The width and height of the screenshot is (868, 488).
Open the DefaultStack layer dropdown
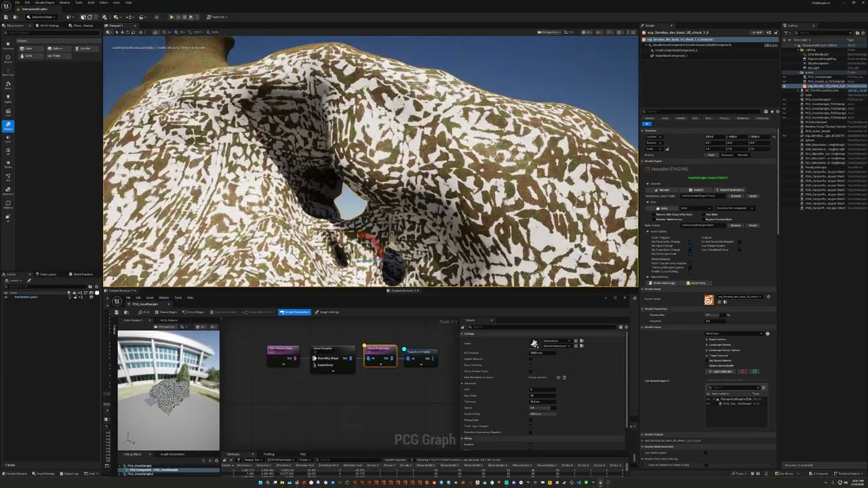[557, 341]
